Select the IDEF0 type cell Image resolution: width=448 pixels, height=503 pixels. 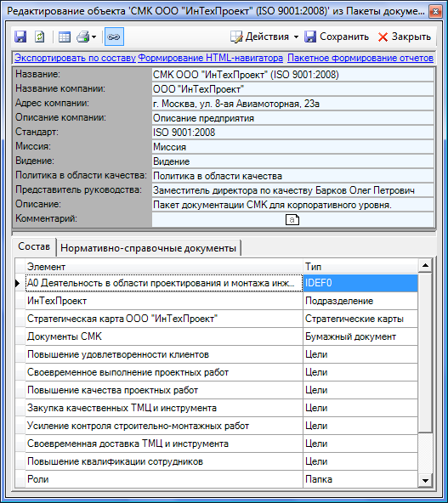pos(360,283)
